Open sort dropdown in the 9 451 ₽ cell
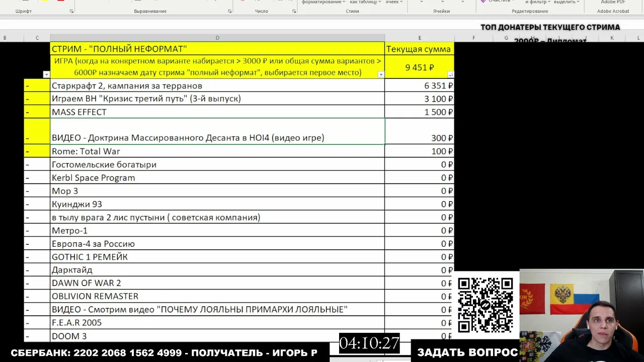The image size is (644, 362). pyautogui.click(x=450, y=74)
